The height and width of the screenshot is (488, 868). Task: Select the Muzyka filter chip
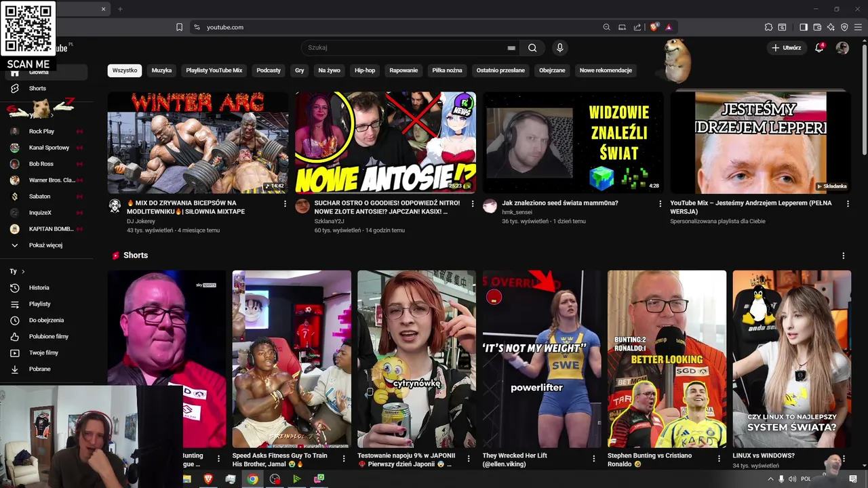161,70
